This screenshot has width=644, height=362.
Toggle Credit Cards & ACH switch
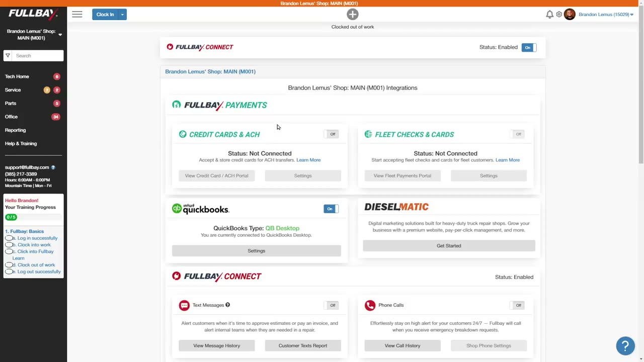331,134
